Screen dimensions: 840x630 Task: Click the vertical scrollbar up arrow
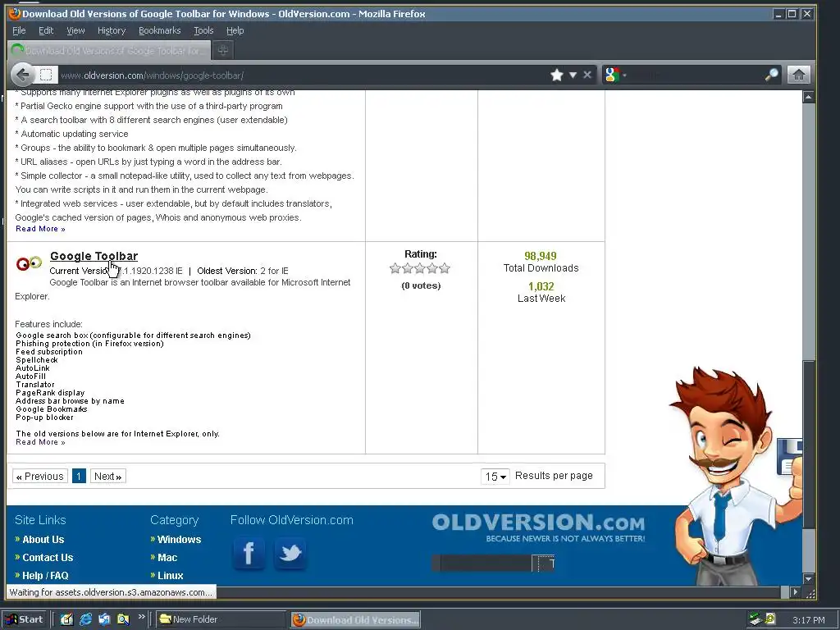pyautogui.click(x=808, y=97)
